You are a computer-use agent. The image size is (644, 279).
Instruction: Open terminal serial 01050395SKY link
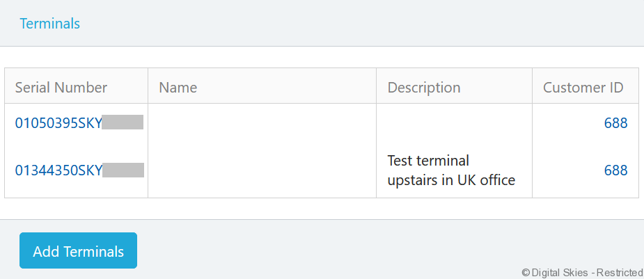[x=58, y=123]
